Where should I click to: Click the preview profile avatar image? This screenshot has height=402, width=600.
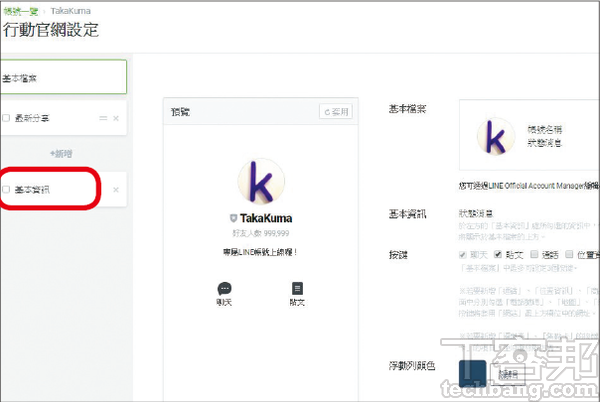261,182
